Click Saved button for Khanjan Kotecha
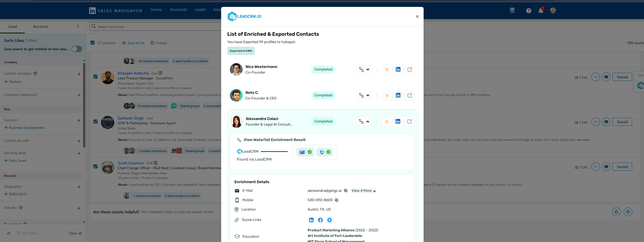This screenshot has height=242, width=644. click(x=622, y=77)
